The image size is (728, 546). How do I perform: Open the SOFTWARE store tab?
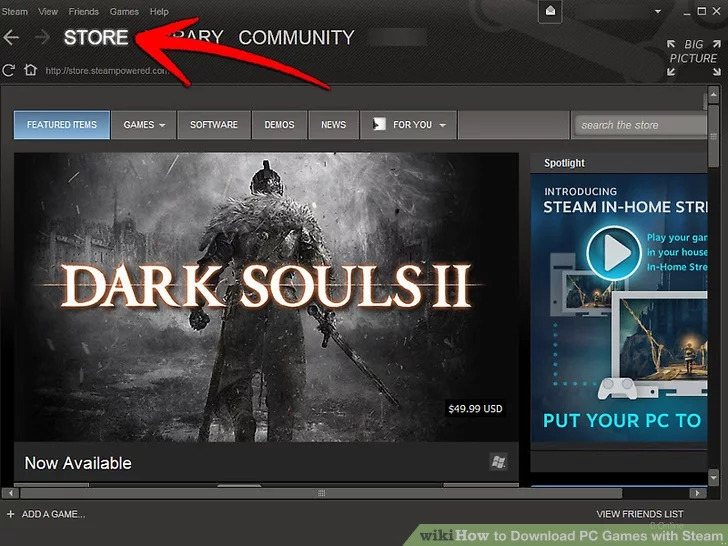214,124
